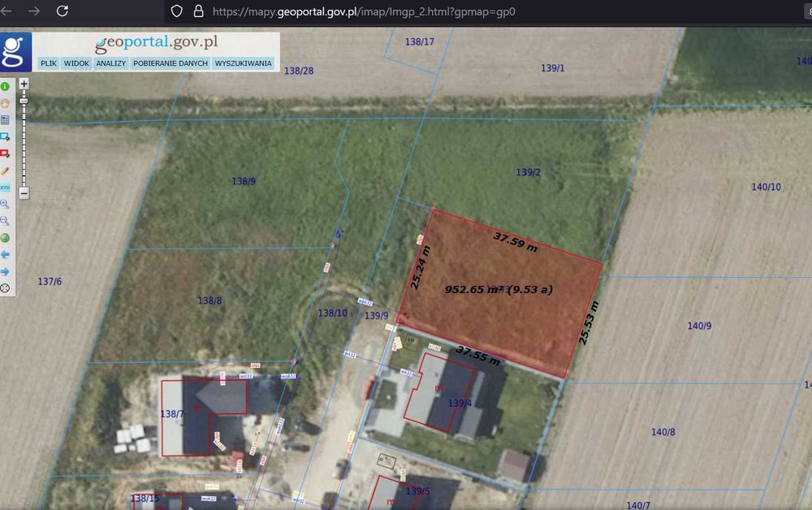Click parcel label 139/4

[x=460, y=403]
